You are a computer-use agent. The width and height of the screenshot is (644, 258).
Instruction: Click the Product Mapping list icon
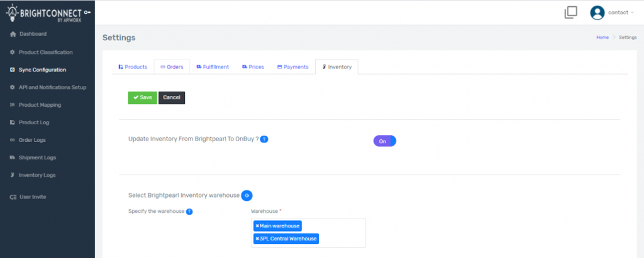(x=13, y=105)
